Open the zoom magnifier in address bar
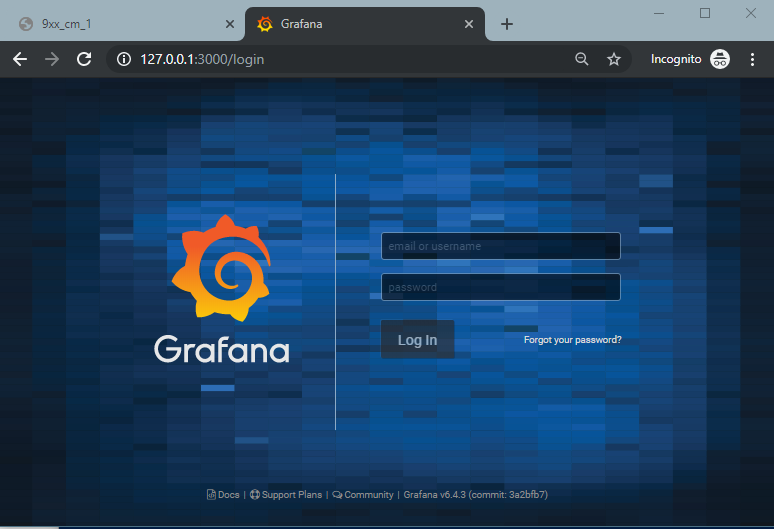This screenshot has height=529, width=774. (582, 59)
